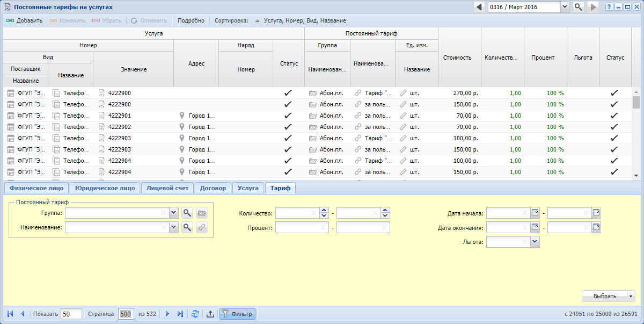644x324 pixels.
Task: Open Подробно details view
Action: tap(191, 20)
